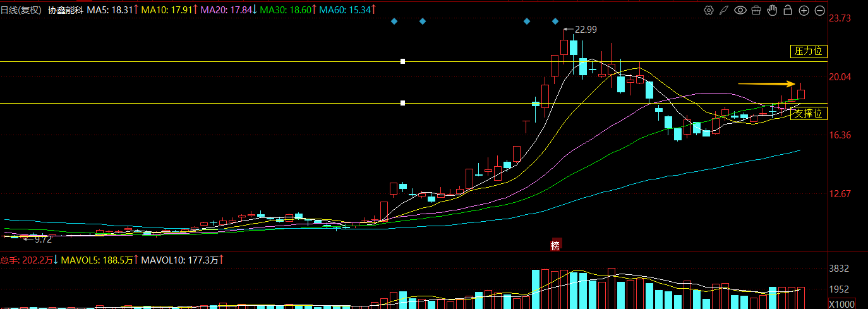Image resolution: width=868 pixels, height=309 pixels.
Task: Click the 9.72 low price label
Action: [43, 239]
